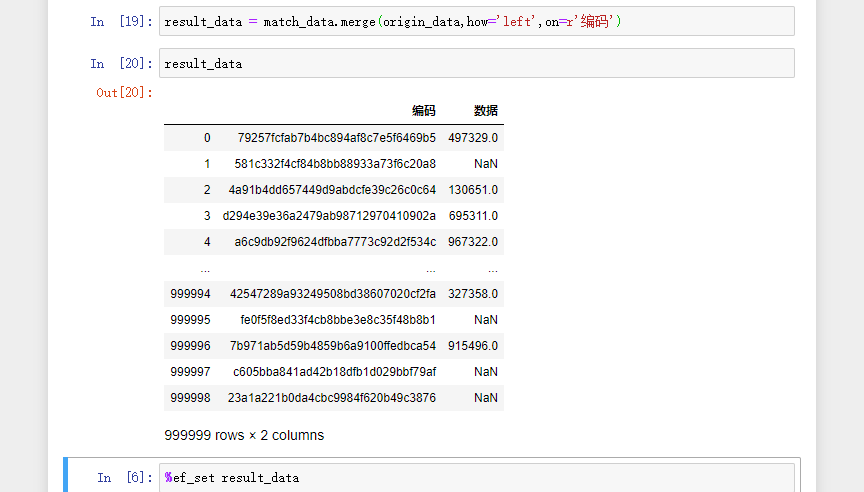864x492 pixels.
Task: Click row index 999998
Action: [190, 398]
